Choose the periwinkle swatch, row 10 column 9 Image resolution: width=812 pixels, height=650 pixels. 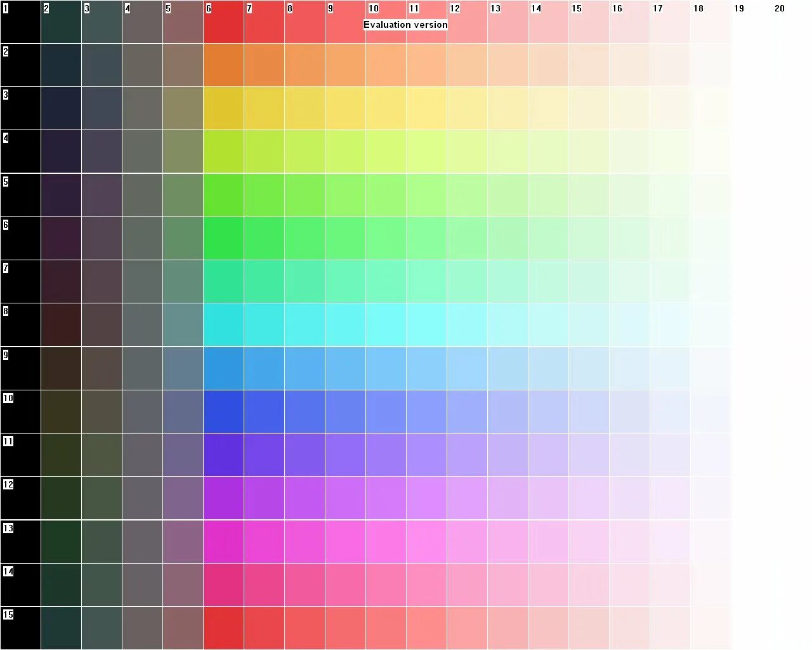point(345,411)
